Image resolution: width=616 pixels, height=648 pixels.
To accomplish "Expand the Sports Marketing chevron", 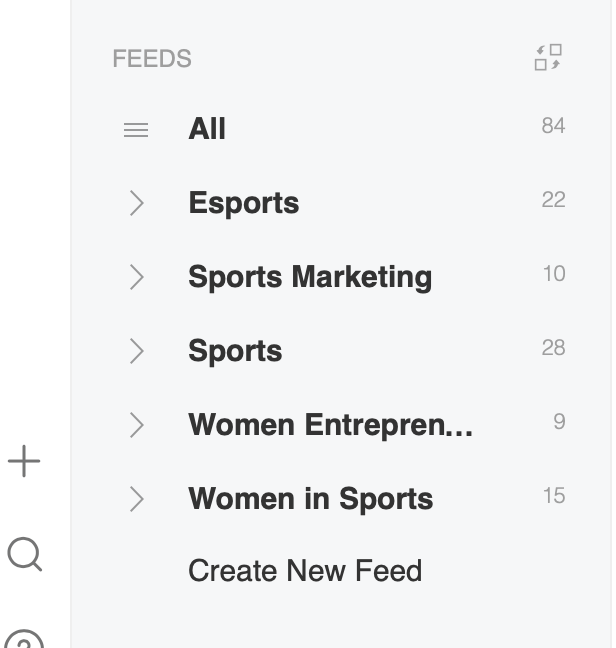I will (x=137, y=277).
